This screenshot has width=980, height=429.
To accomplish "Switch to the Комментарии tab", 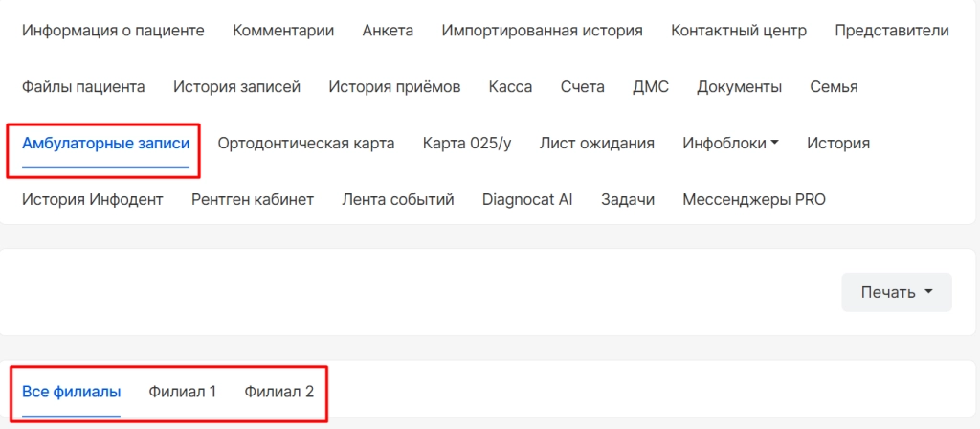I will [x=283, y=31].
